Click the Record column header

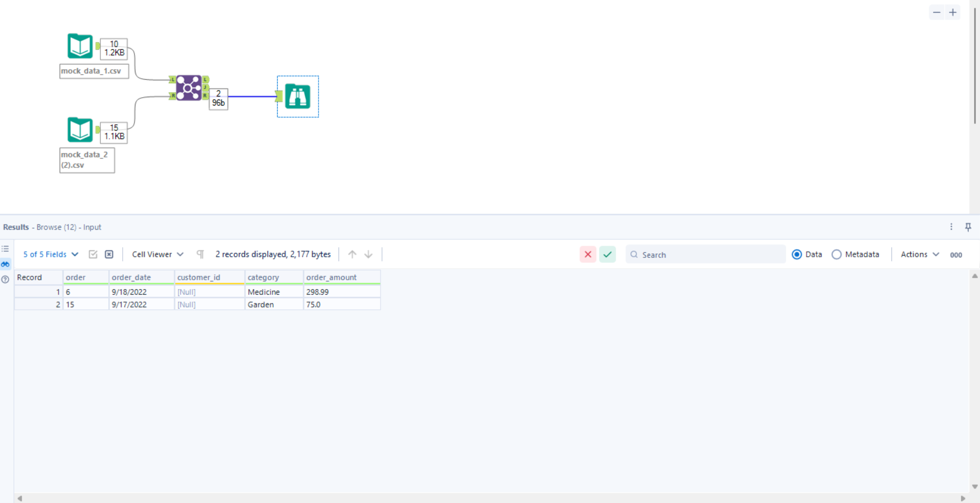pyautogui.click(x=38, y=277)
